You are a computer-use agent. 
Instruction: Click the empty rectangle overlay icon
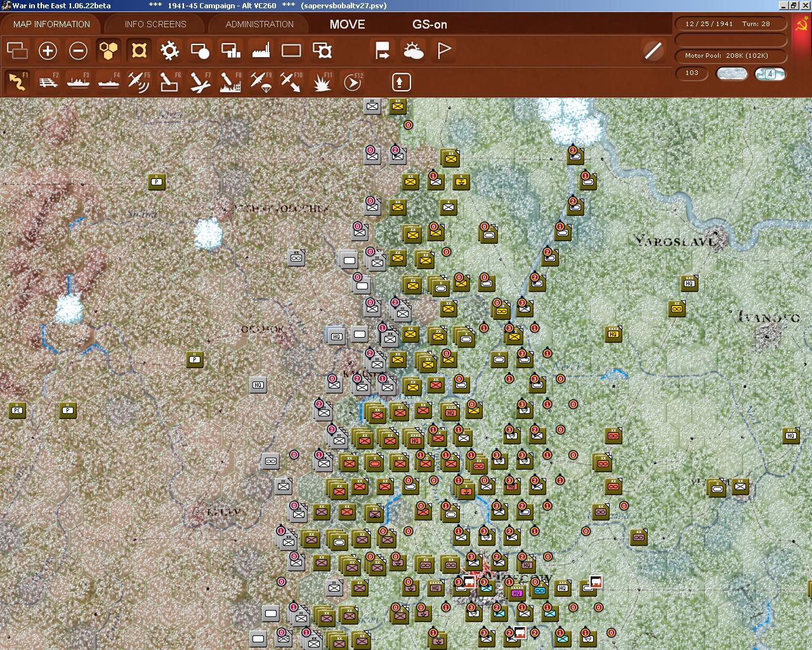(x=291, y=50)
